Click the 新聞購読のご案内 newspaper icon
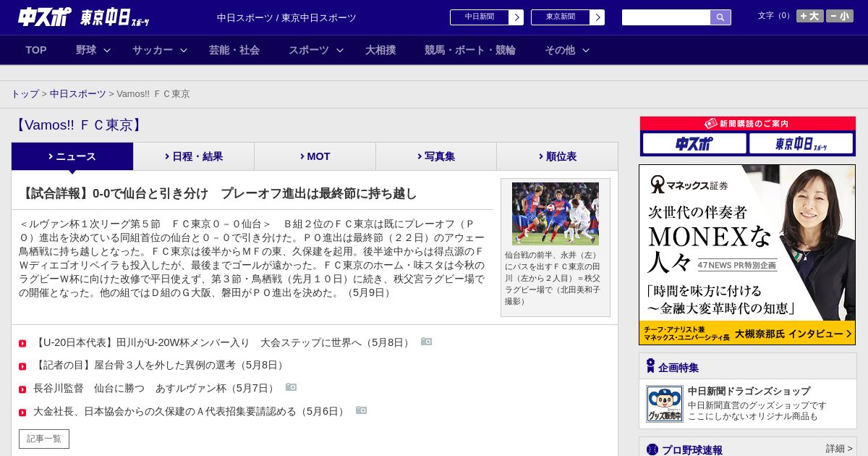This screenshot has width=868, height=456. [x=711, y=124]
